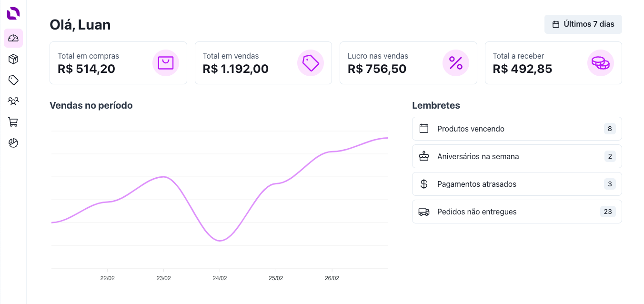Open sales with the shopping cart sidebar icon
The height and width of the screenshot is (304, 644).
pos(13,122)
